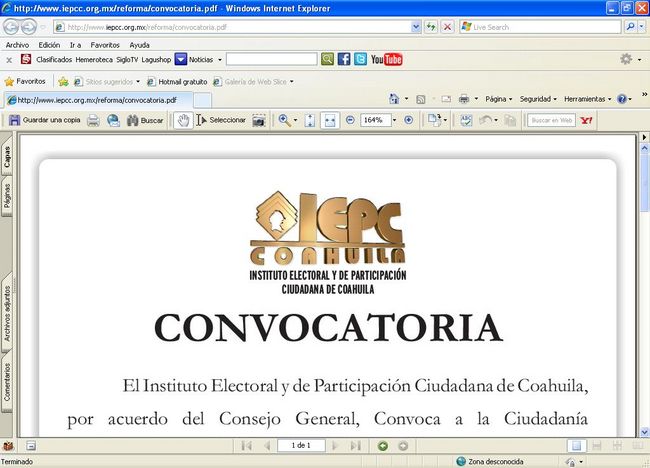Switch to the convocatoria.pdf tab
Screen dimensions: 650x468
coord(95,100)
